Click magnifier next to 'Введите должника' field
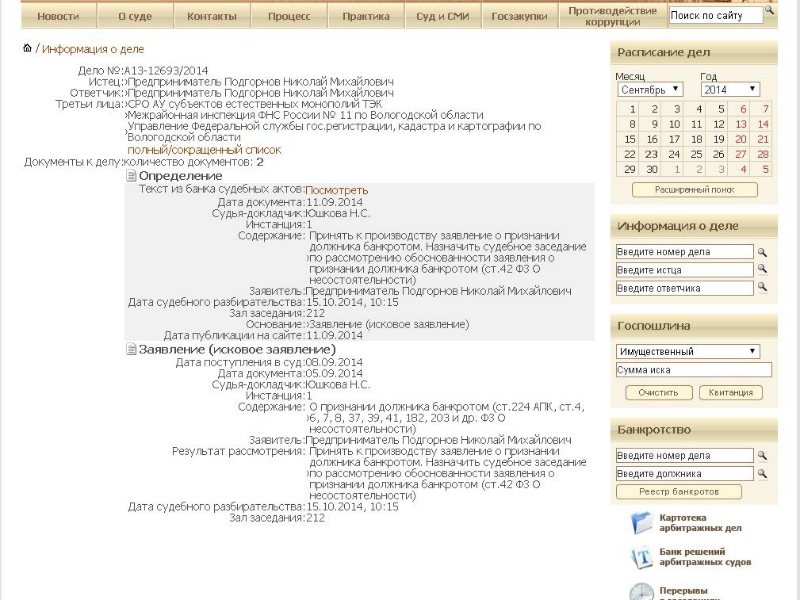 click(762, 474)
